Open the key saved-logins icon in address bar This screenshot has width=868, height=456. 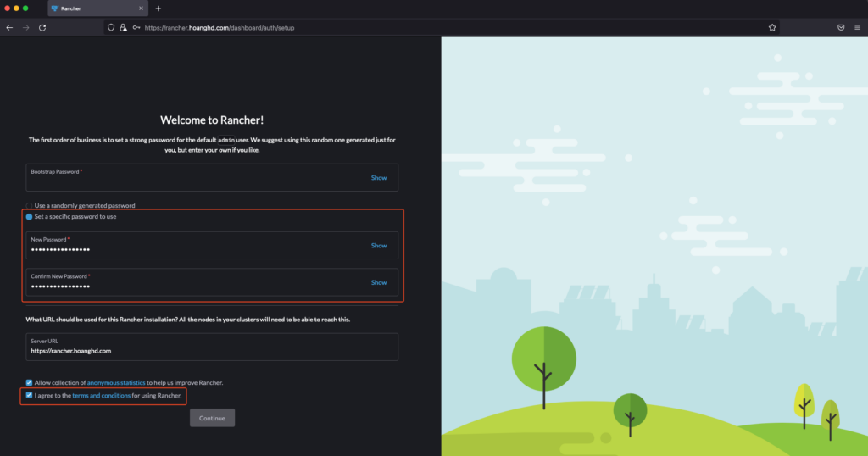[x=136, y=28]
